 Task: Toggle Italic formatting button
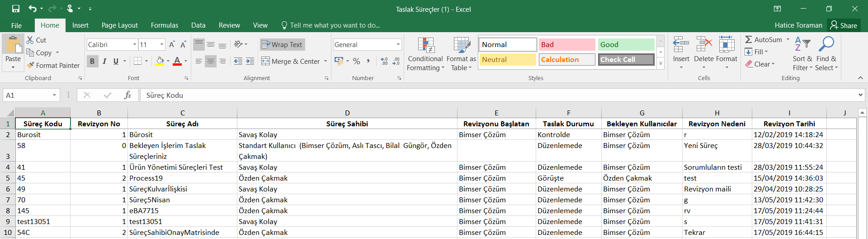click(104, 61)
